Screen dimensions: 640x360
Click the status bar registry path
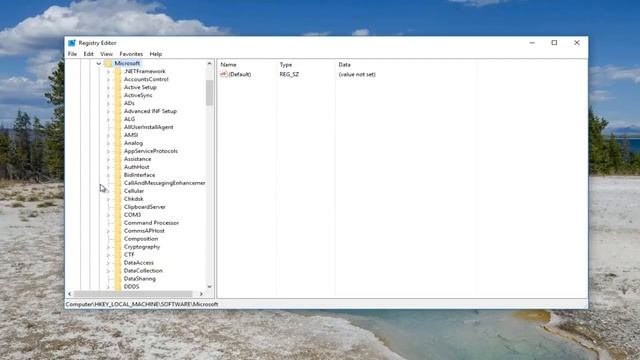pyautogui.click(x=142, y=304)
